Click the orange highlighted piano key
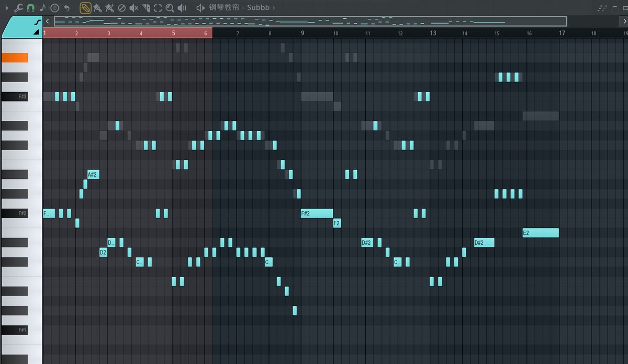 pyautogui.click(x=14, y=58)
